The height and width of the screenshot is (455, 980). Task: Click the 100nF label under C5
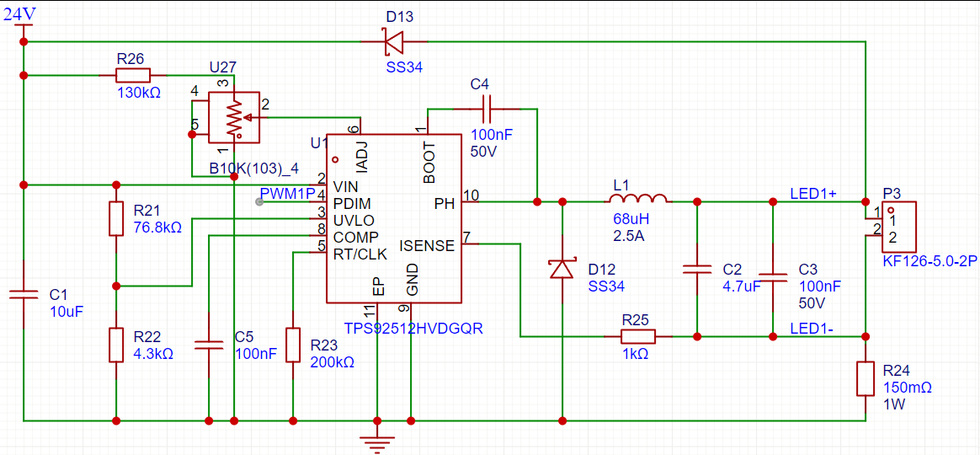tap(256, 354)
